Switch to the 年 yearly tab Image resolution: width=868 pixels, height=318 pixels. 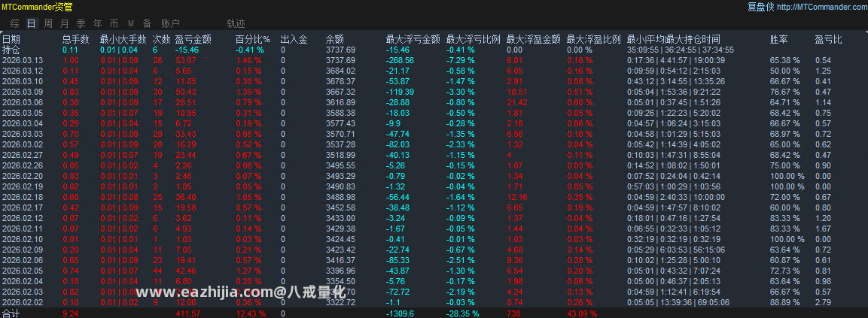click(x=97, y=24)
